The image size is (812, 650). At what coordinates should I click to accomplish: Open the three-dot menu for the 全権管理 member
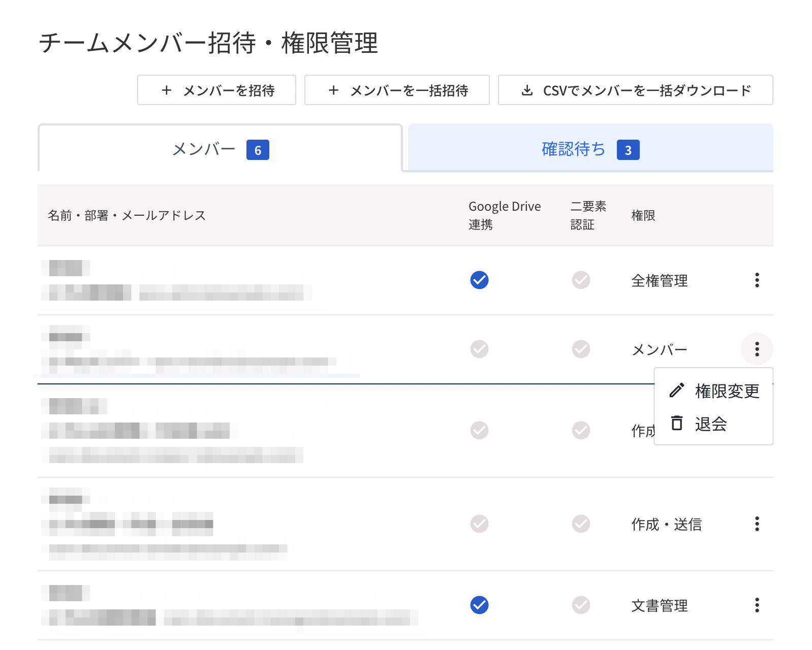[757, 280]
